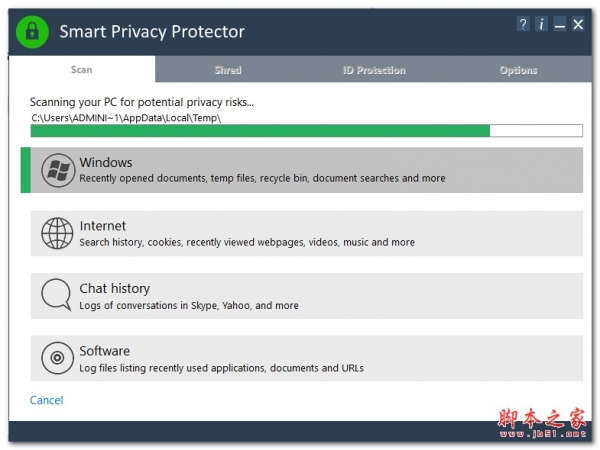Image resolution: width=600 pixels, height=450 pixels.
Task: Click the Internet globe icon
Action: 57,233
